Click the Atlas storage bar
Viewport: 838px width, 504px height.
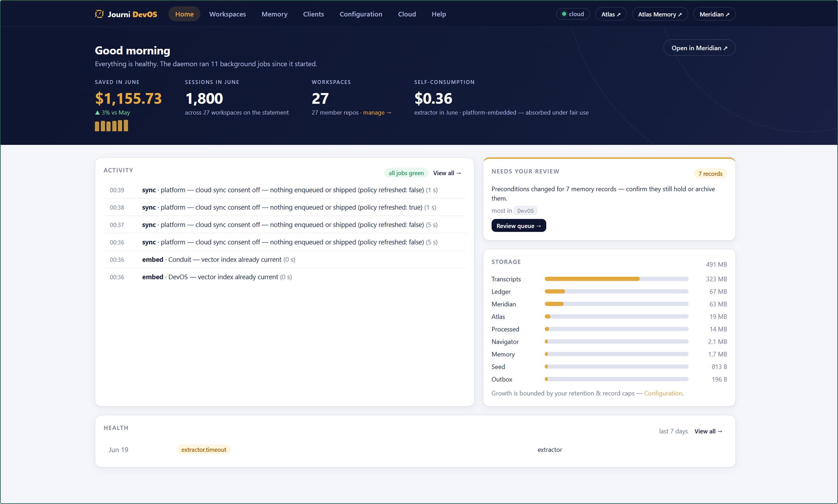click(x=616, y=316)
